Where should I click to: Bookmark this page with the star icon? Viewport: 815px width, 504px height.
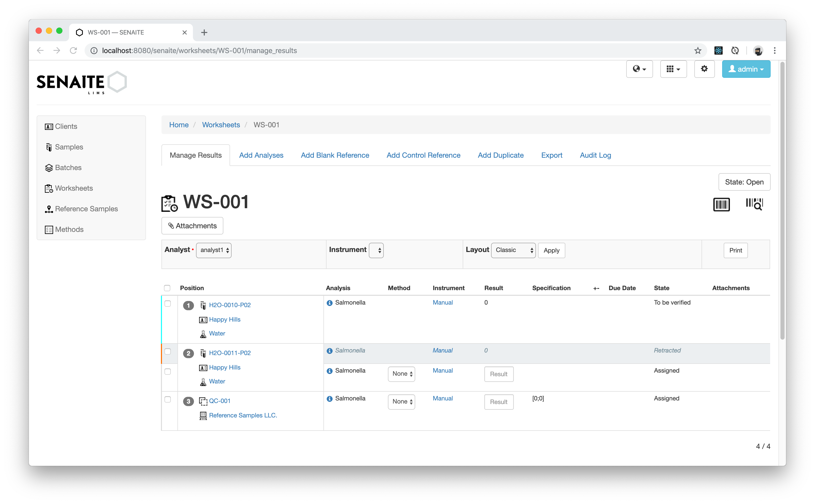(x=698, y=51)
